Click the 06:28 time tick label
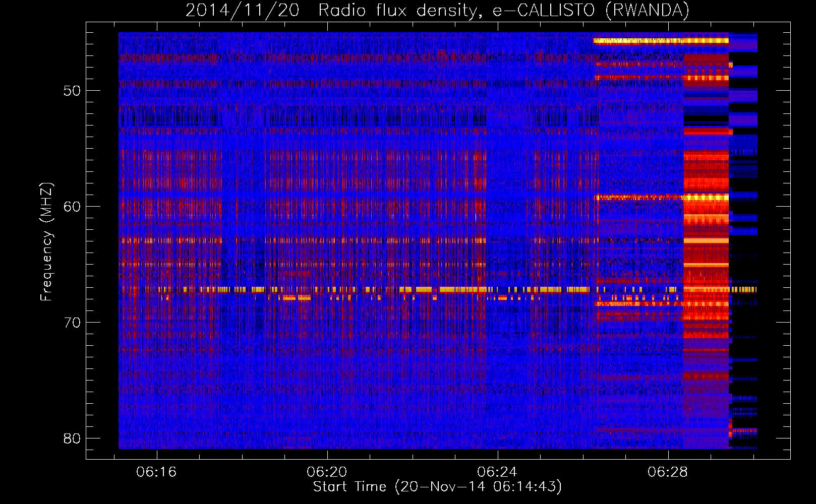The image size is (816, 504). (668, 472)
